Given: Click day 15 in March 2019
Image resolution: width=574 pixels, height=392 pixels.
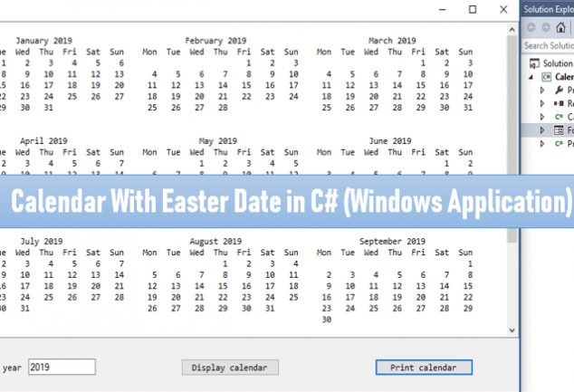Looking at the screenshot, I should (x=421, y=85).
